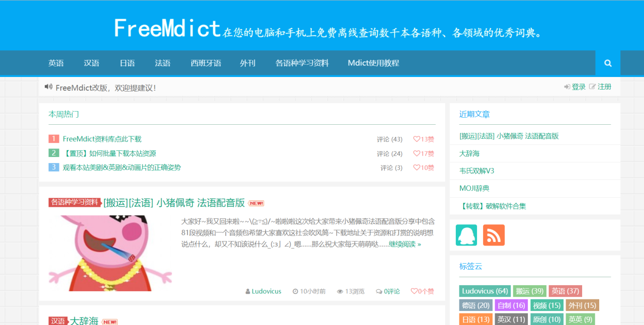View 评论 (3) comments

coord(391,168)
